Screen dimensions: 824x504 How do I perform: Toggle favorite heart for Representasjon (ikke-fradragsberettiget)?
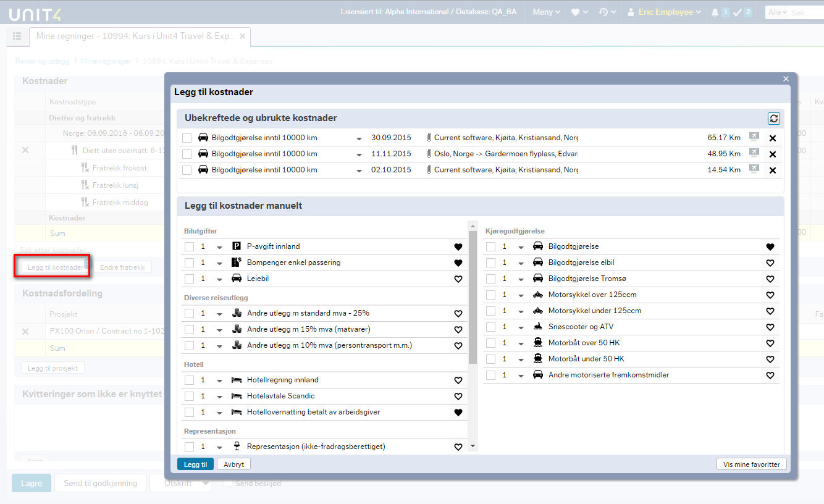[458, 447]
